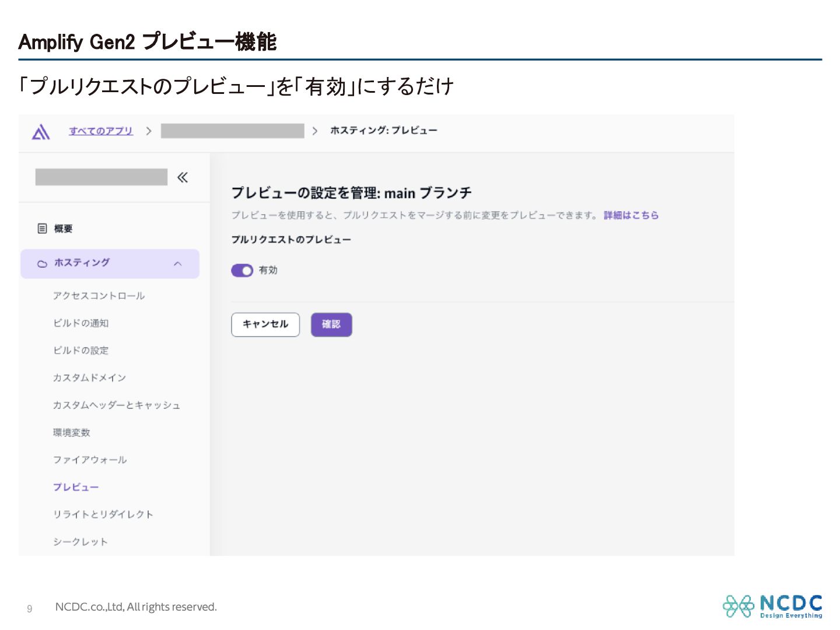The width and height of the screenshot is (840, 630).
Task: Confirm with the 確認 button
Action: coord(331,325)
